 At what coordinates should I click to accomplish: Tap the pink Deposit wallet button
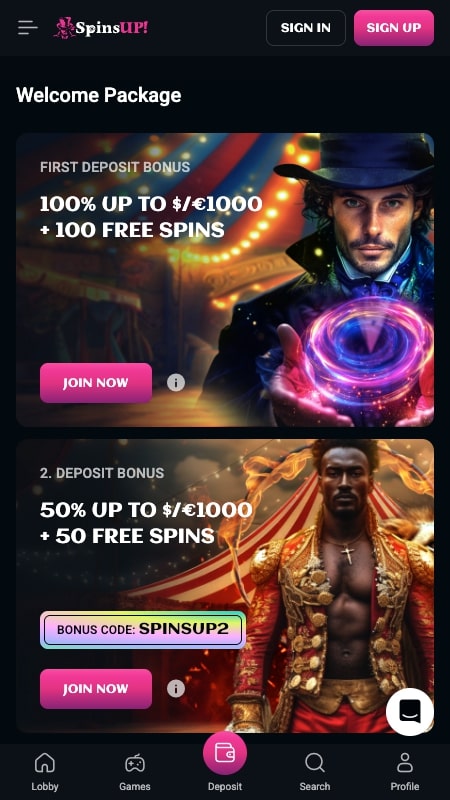click(x=225, y=753)
